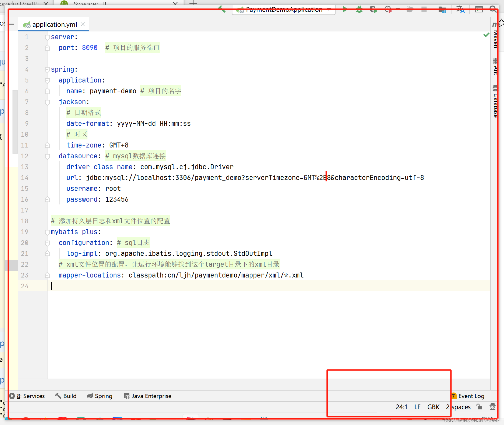
Task: Click on payment-demo name value
Action: click(113, 91)
